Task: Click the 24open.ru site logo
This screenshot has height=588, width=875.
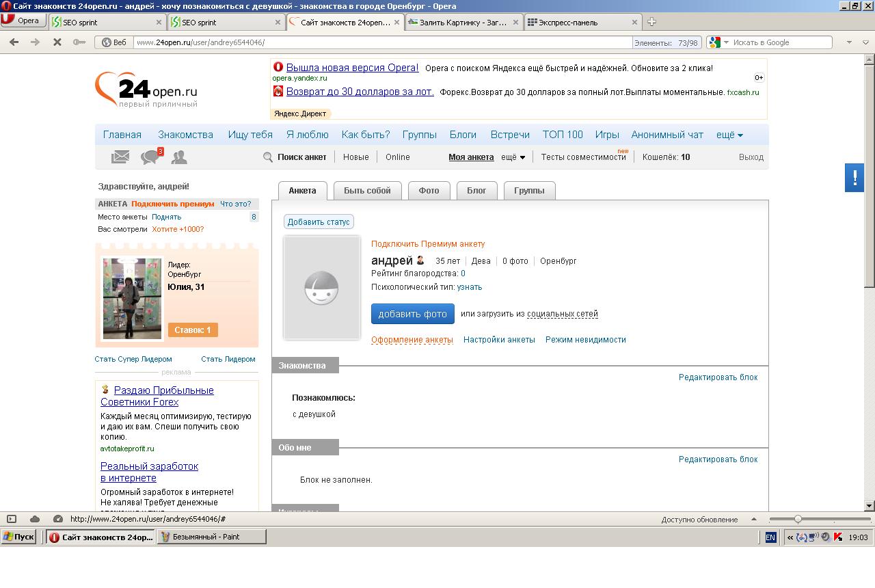Action: (x=146, y=90)
